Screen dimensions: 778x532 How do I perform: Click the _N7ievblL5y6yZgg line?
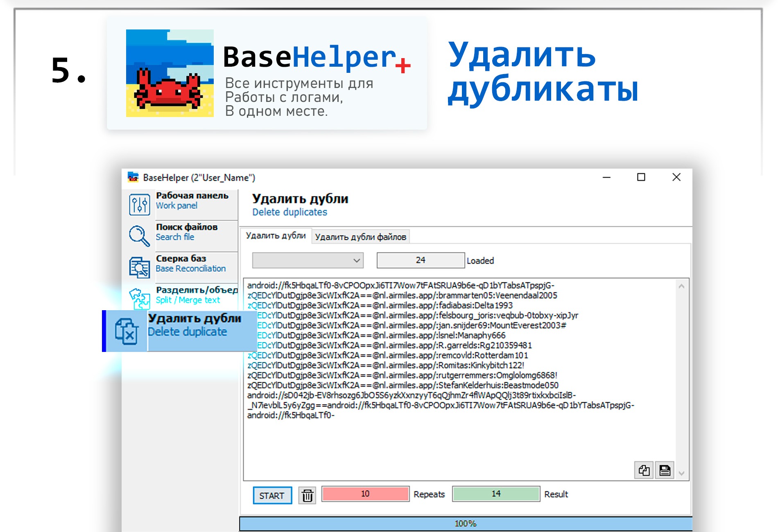pos(441,406)
